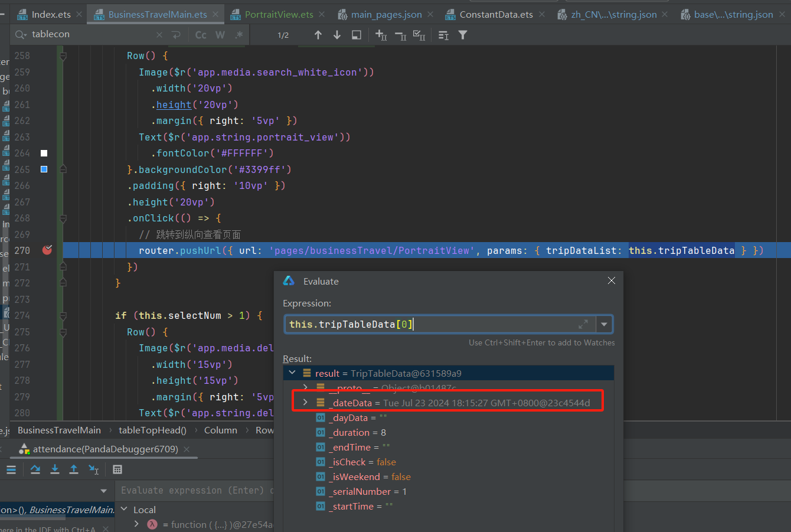Screen dimensions: 791x532
Task: Toggle Regex (.*) search option
Action: click(238, 35)
